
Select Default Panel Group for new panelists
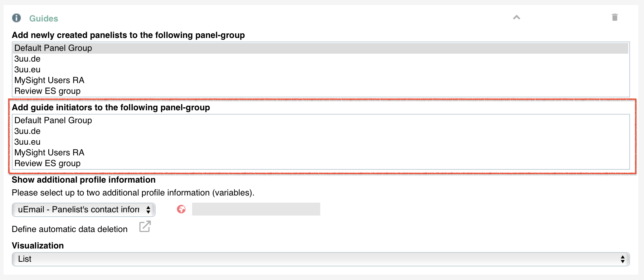321,48
